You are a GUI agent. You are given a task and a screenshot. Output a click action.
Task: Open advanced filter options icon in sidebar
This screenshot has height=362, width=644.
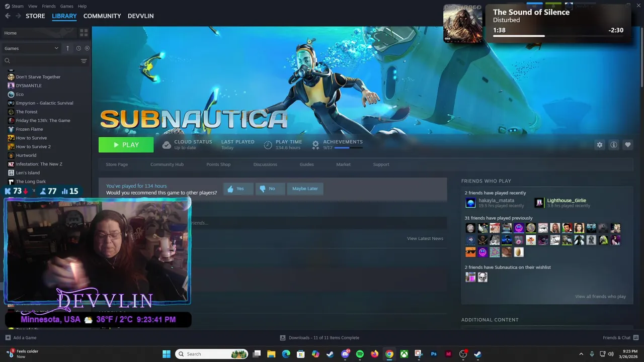click(84, 61)
